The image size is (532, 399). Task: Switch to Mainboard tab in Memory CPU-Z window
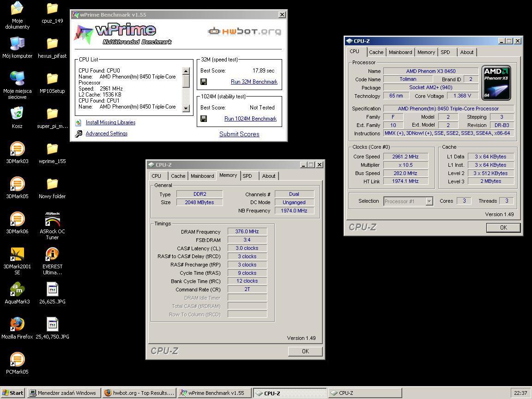202,176
